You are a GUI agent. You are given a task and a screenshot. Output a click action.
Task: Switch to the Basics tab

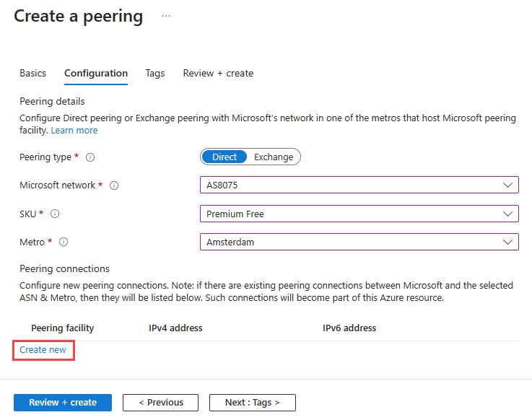33,74
